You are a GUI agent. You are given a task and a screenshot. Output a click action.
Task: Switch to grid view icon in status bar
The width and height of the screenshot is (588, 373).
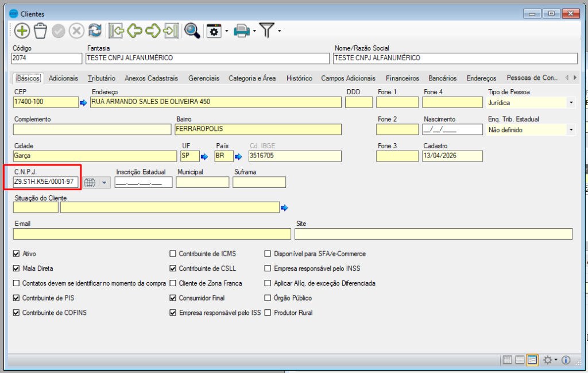click(507, 360)
